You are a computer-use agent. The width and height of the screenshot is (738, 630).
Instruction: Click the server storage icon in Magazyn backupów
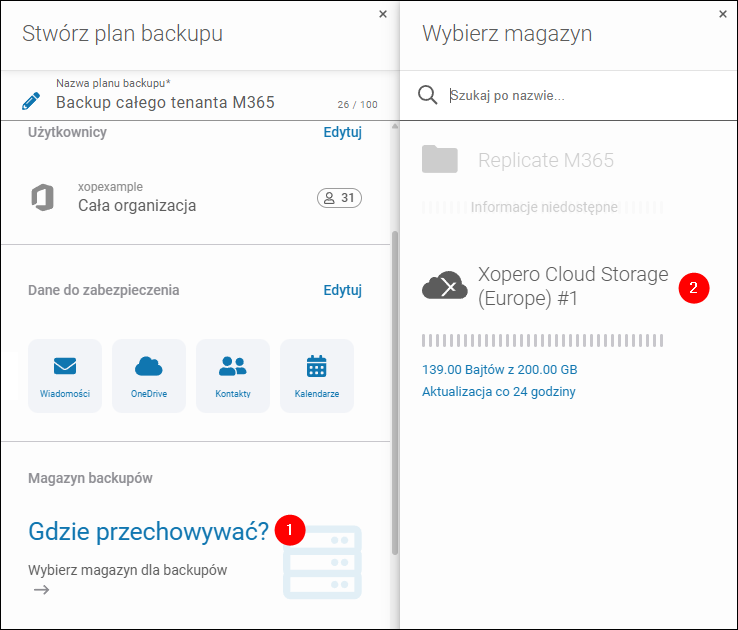322,562
